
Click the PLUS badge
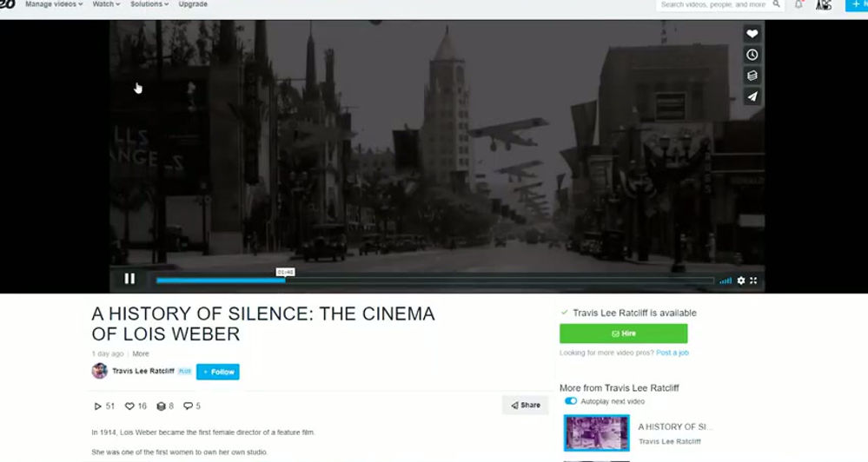(x=185, y=372)
